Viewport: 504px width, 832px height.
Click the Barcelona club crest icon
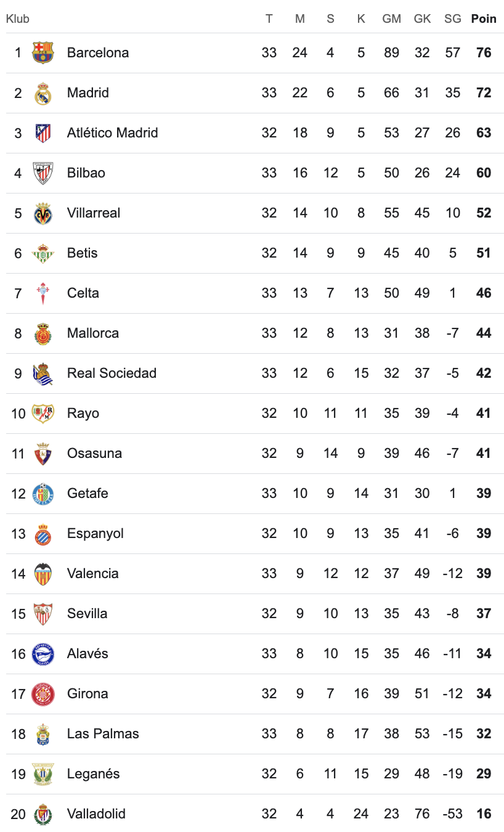click(x=43, y=53)
